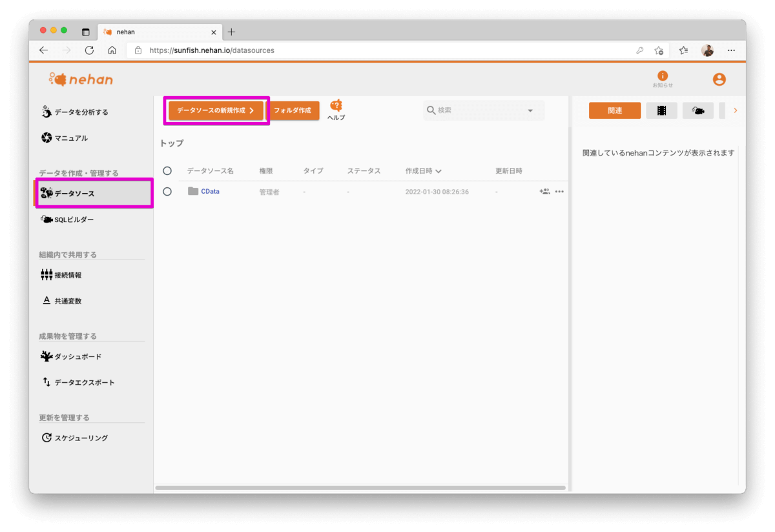Open データエクスポート in the sidebar
775x532 pixels.
[78, 382]
